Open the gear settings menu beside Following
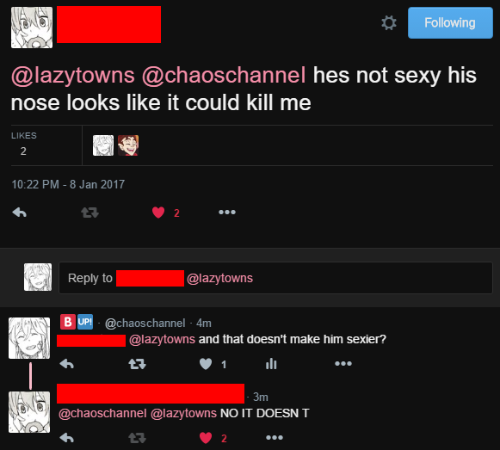 pos(389,23)
